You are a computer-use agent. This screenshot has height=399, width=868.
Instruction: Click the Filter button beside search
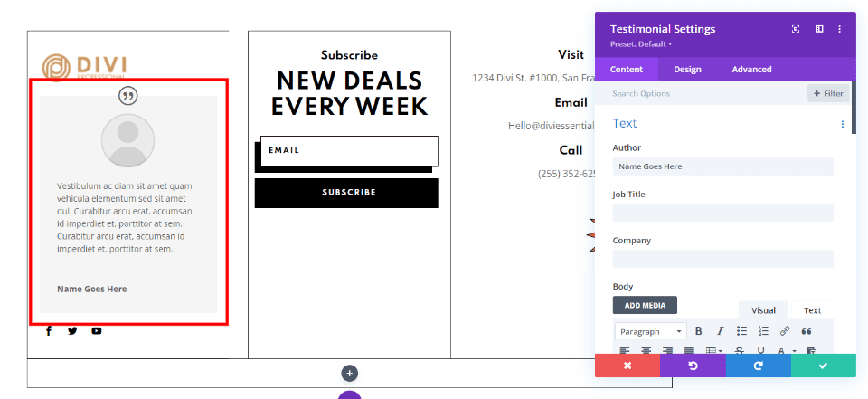pos(828,93)
